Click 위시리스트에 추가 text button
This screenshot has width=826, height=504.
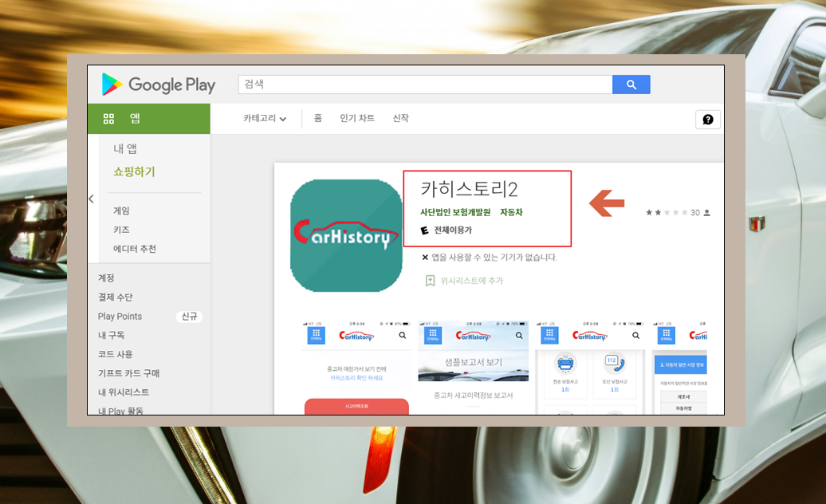pos(472,281)
